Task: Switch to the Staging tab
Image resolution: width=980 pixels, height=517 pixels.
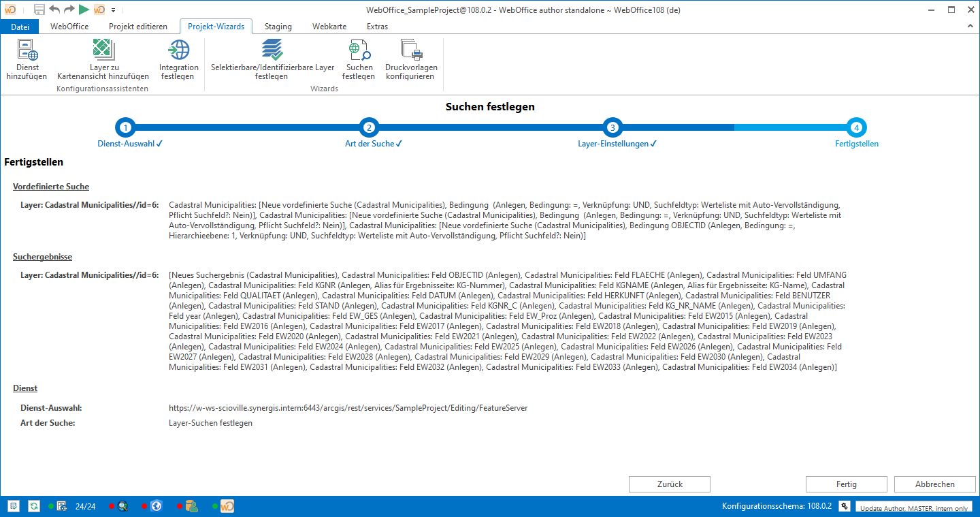Action: [x=278, y=27]
